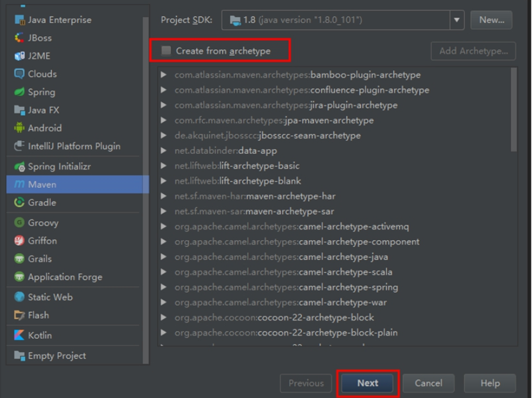Select the Griffon red icon
532x398 pixels.
coord(19,241)
